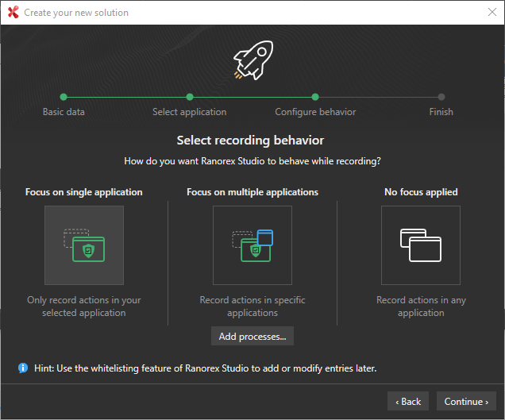The image size is (505, 420).
Task: Go back with the Back button
Action: pos(408,401)
